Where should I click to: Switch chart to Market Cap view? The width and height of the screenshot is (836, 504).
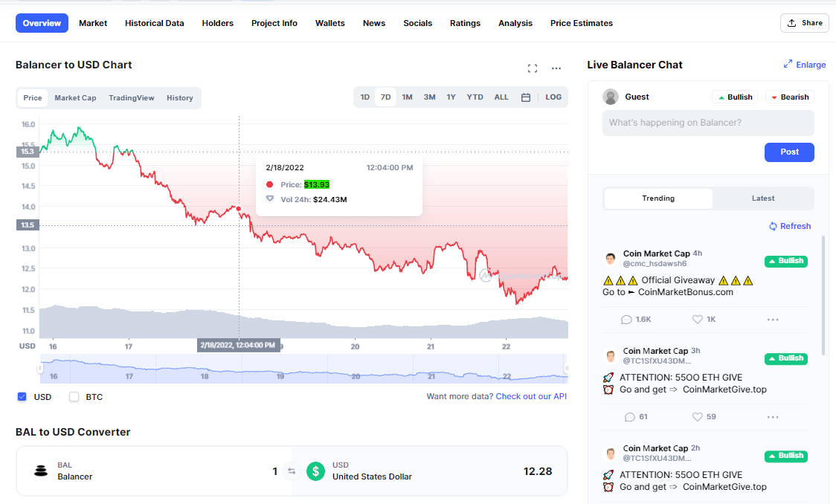(75, 98)
